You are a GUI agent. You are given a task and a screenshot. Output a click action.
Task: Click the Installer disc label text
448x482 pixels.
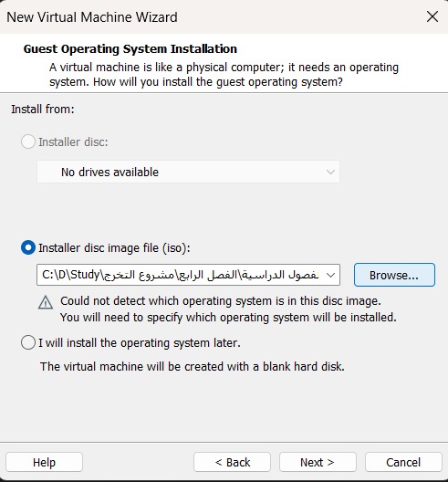73,141
